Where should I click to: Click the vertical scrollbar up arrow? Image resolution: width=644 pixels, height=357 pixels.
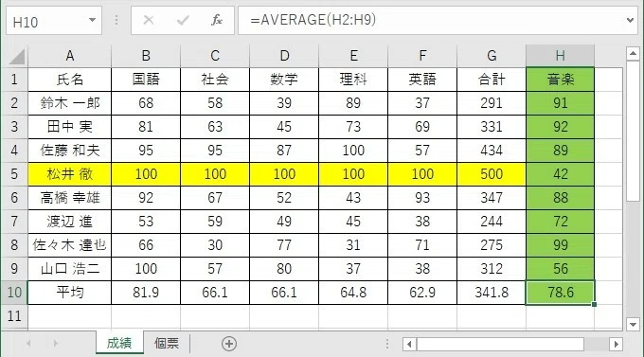(633, 53)
